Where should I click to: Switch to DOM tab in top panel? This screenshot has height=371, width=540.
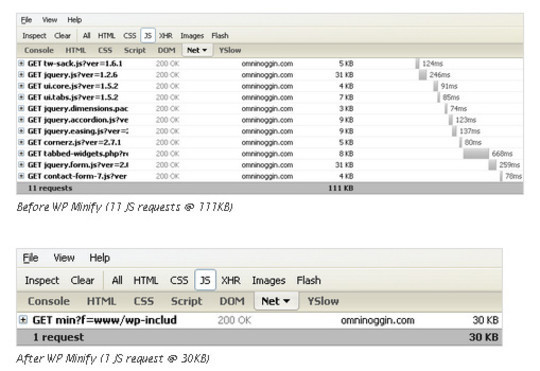(166, 50)
